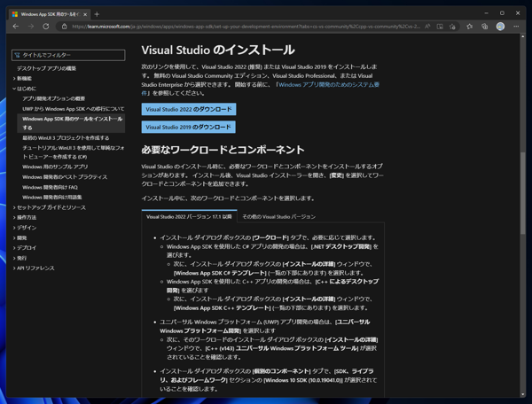532x404 pixels.
Task: Click the page vertical scrollbar thumb
Action: [523, 193]
